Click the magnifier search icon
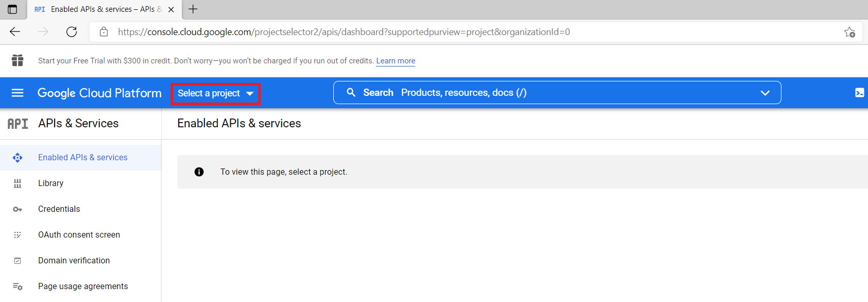The image size is (868, 302). [x=351, y=93]
